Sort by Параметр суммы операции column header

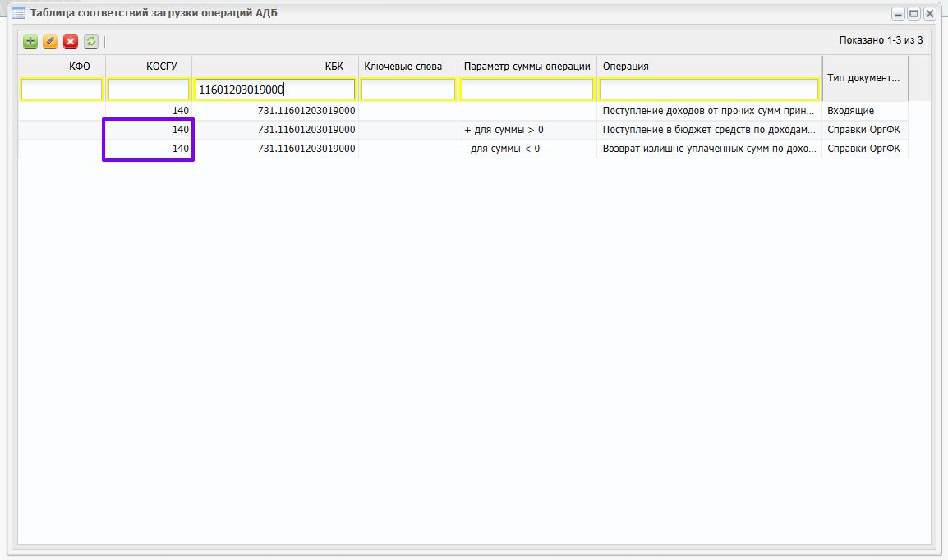pyautogui.click(x=527, y=67)
